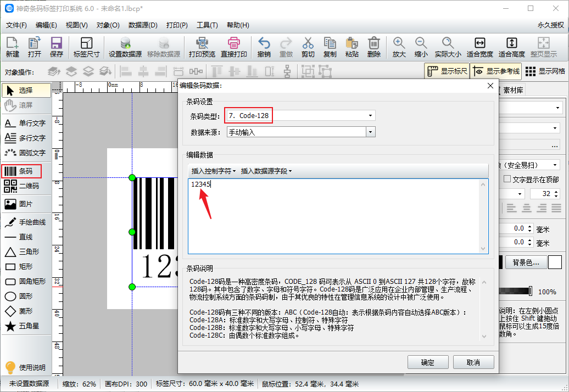
Task: Enable the 文字显示在顶部 checkbox
Action: pyautogui.click(x=507, y=179)
